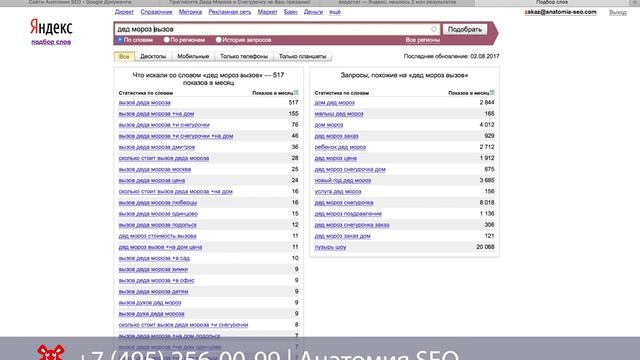
Task: Open query вызов деда мороза +и снегурочки +на дом
Action: (x=176, y=136)
